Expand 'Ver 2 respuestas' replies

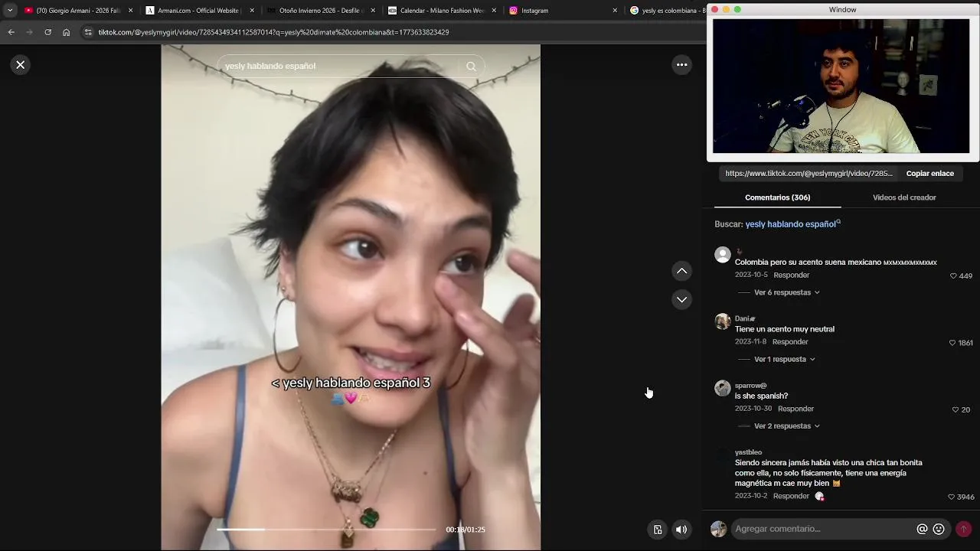click(x=786, y=425)
